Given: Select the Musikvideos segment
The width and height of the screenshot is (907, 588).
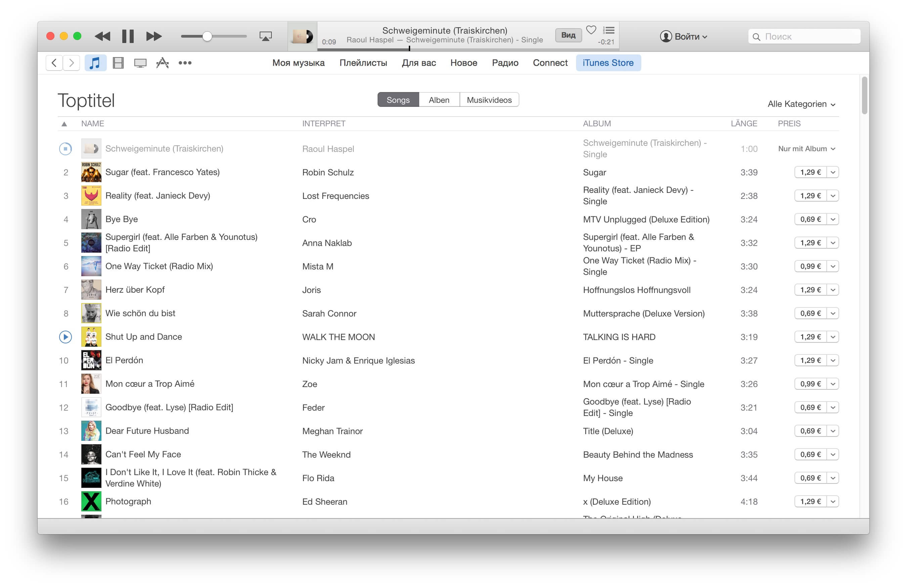Looking at the screenshot, I should pyautogui.click(x=489, y=100).
